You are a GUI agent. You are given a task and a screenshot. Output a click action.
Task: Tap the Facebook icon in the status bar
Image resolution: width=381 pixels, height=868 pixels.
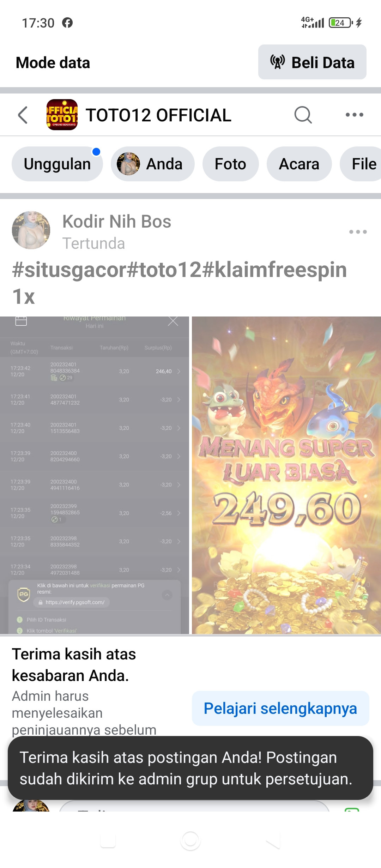(x=67, y=23)
